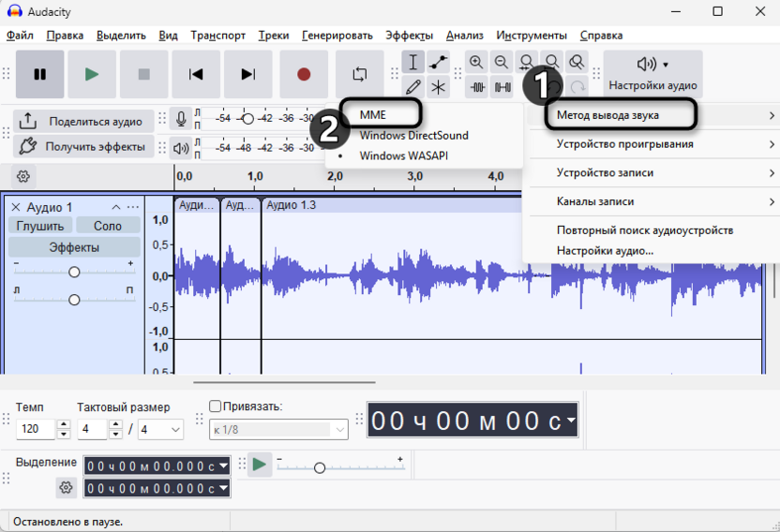Click the Redo arrow icon
The image size is (780, 532).
tap(577, 87)
